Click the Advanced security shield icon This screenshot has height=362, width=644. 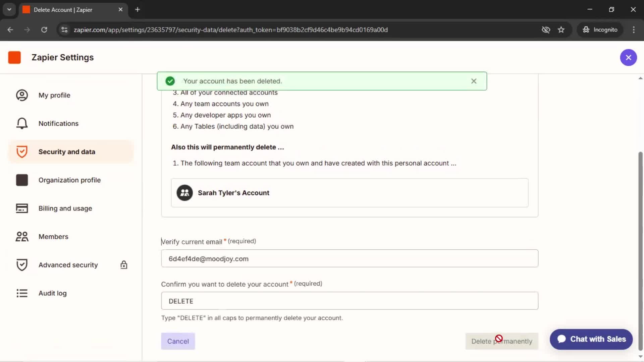22,265
